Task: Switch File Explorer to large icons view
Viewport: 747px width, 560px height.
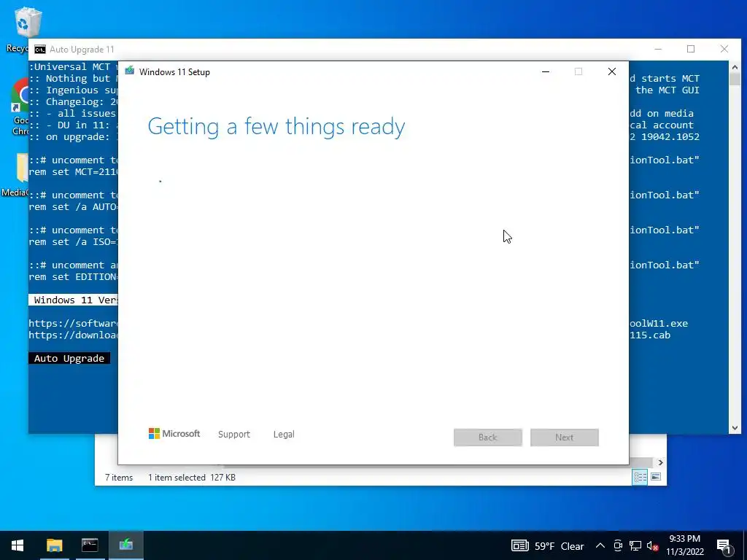Action: pos(656,477)
